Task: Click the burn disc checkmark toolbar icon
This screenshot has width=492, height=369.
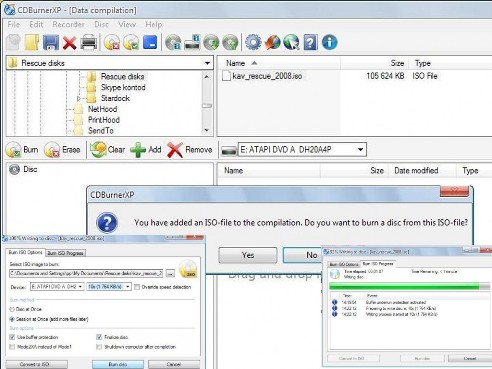Action: pyautogui.click(x=131, y=43)
